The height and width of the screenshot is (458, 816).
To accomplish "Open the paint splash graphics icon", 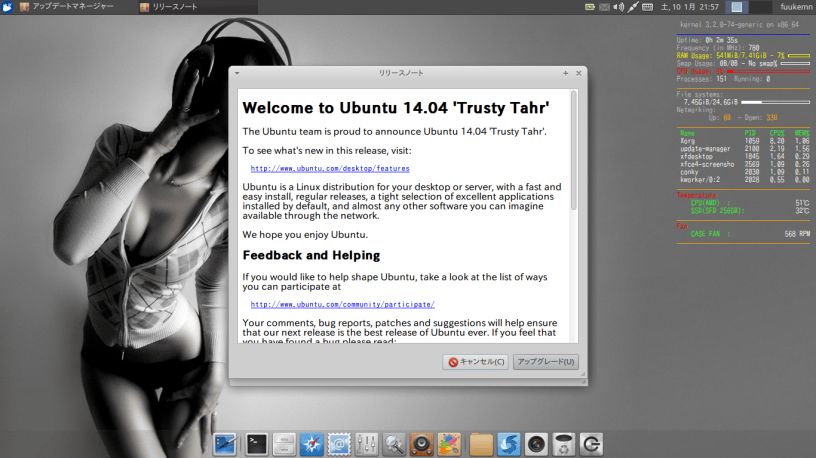I will tap(449, 444).
